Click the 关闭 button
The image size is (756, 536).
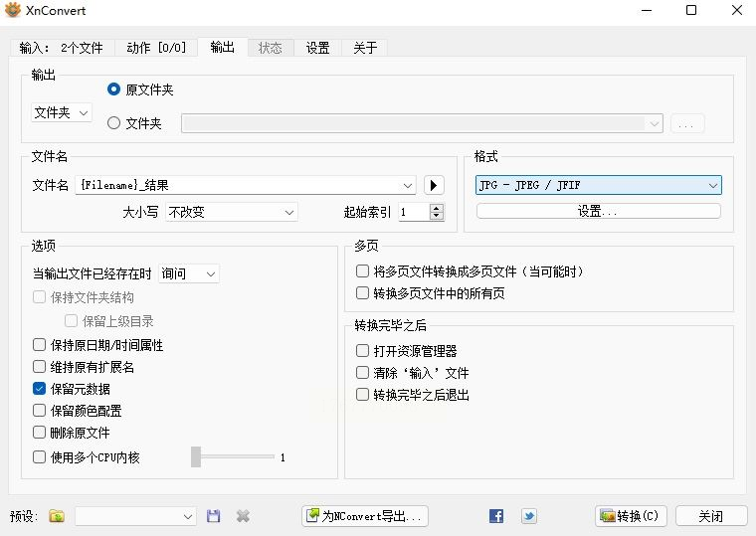click(x=711, y=516)
